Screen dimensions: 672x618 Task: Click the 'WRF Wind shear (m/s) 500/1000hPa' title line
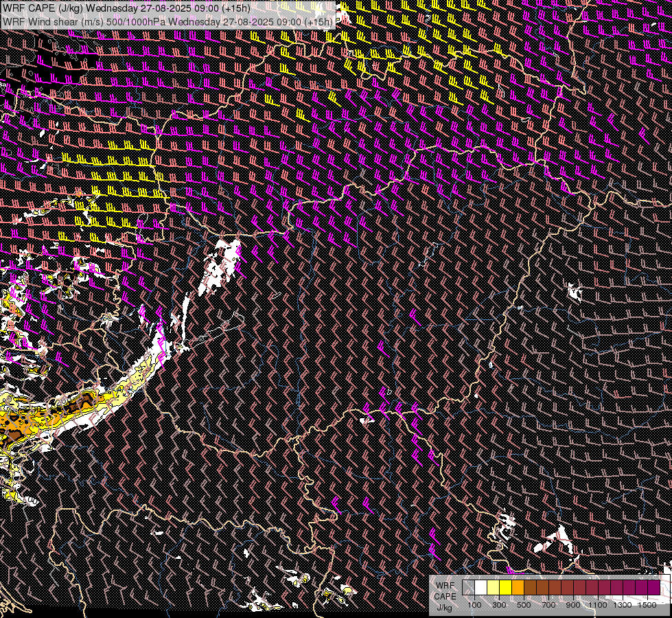pyautogui.click(x=167, y=22)
